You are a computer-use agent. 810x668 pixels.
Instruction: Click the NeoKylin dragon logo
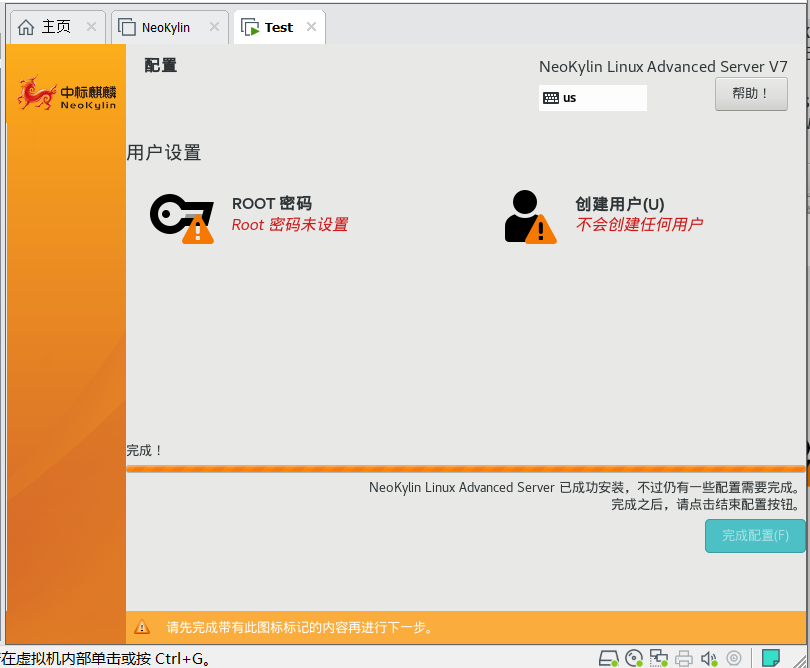(66, 94)
